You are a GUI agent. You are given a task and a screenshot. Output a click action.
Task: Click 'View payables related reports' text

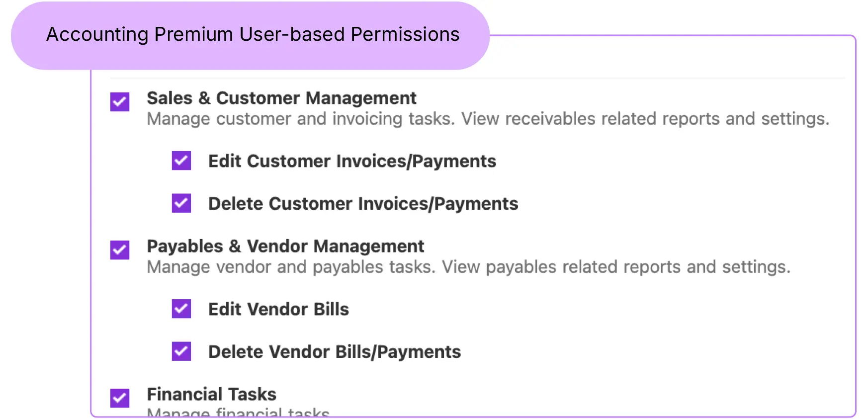click(561, 267)
